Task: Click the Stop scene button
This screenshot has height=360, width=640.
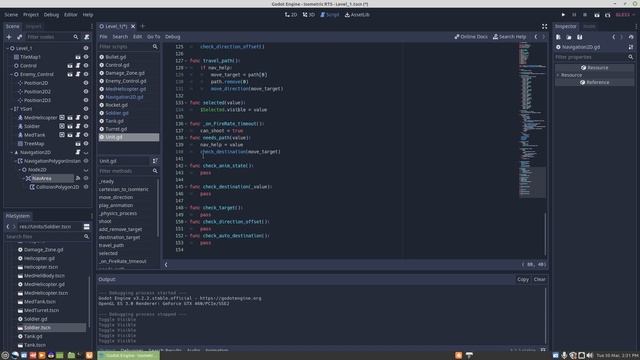Action: pos(585,15)
